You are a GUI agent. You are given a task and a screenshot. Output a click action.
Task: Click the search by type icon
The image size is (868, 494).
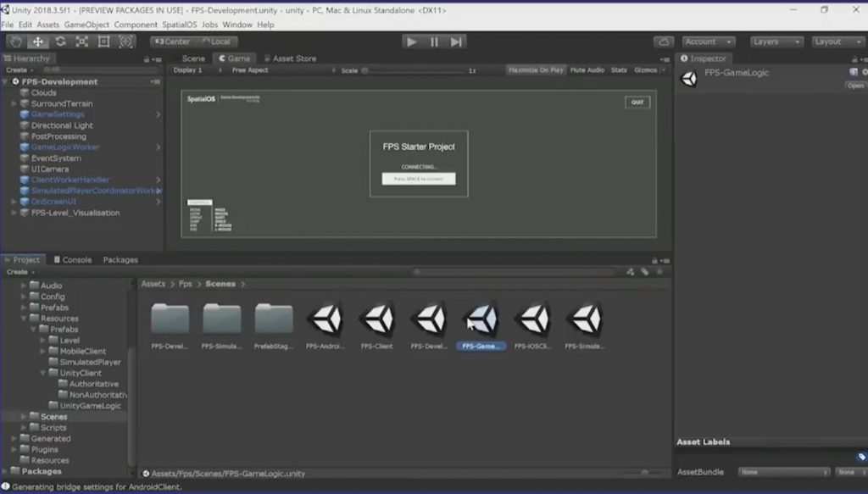(630, 272)
